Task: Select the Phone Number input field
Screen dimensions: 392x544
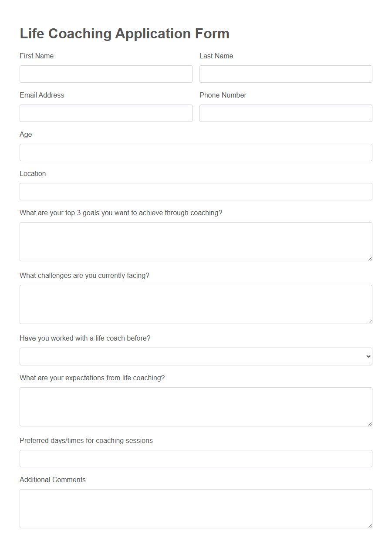Action: 286,113
